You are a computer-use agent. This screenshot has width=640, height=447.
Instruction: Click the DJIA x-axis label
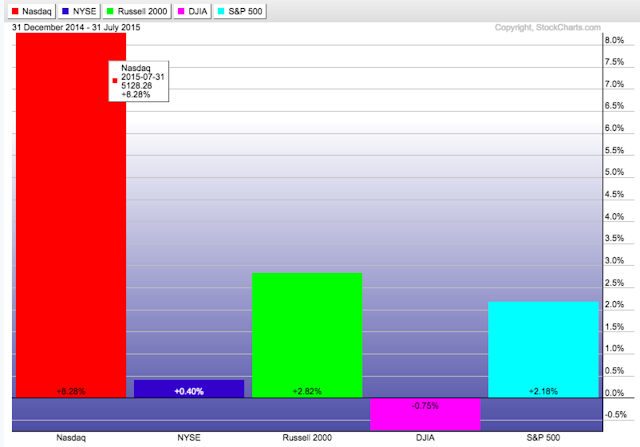[x=425, y=438]
